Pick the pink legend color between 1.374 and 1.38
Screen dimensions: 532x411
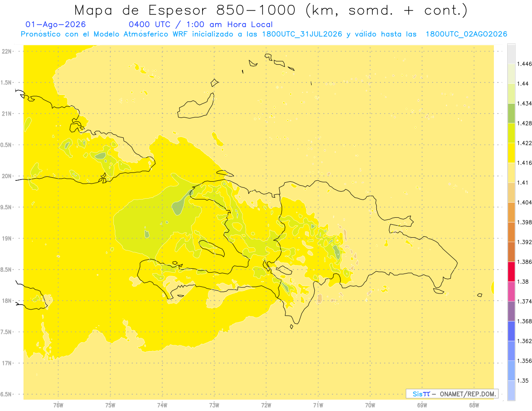tap(511, 291)
